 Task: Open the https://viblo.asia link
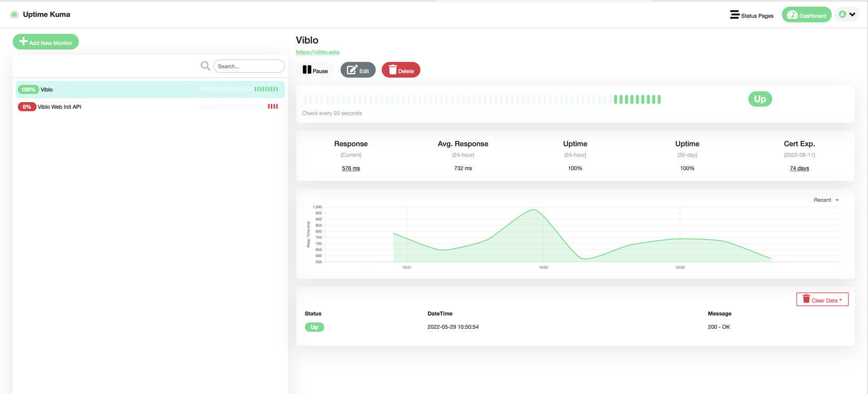(317, 52)
